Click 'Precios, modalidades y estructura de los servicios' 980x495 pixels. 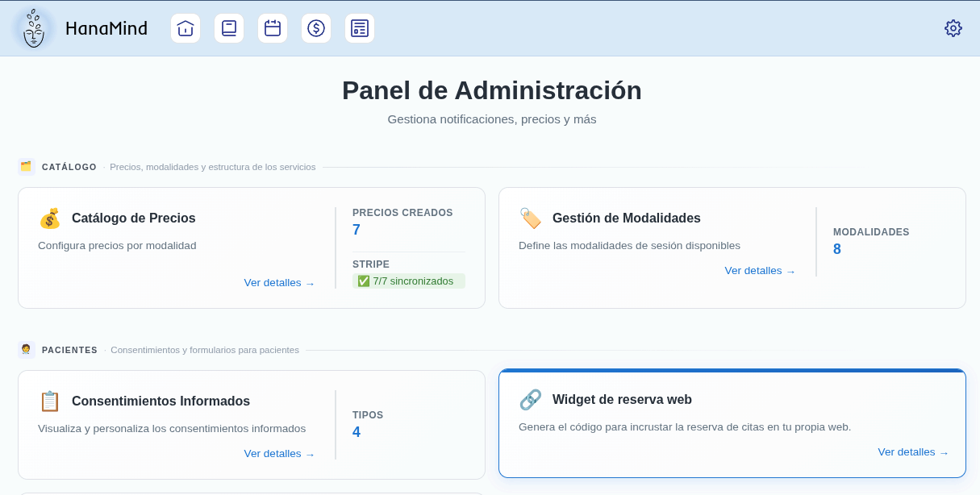click(x=213, y=167)
